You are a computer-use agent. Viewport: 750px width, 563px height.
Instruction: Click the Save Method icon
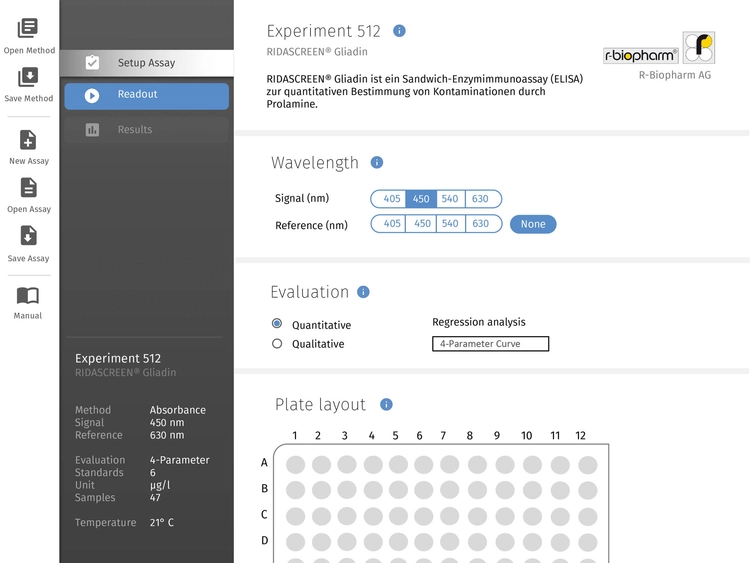(28, 77)
